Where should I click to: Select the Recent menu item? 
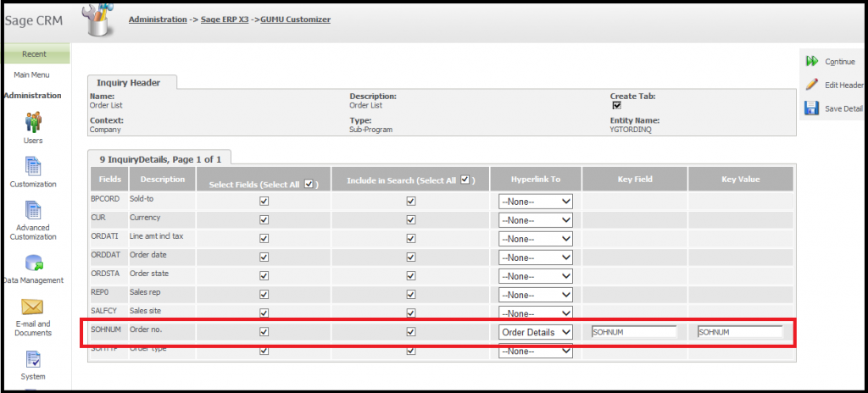(34, 53)
